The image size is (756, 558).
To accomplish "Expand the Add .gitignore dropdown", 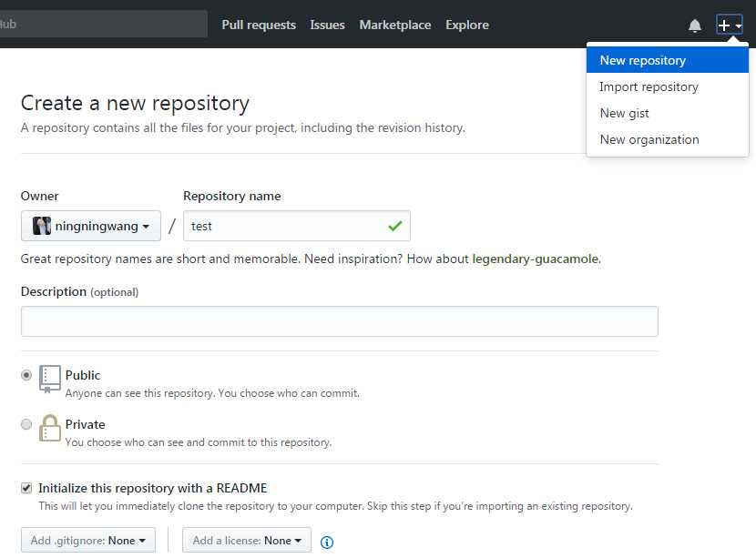I will [x=88, y=540].
